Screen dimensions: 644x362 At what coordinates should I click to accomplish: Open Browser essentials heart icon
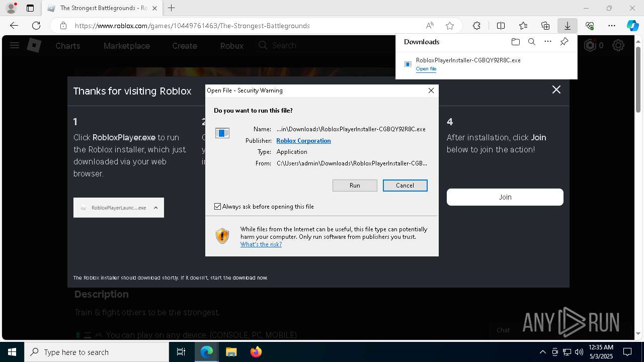[x=590, y=26]
